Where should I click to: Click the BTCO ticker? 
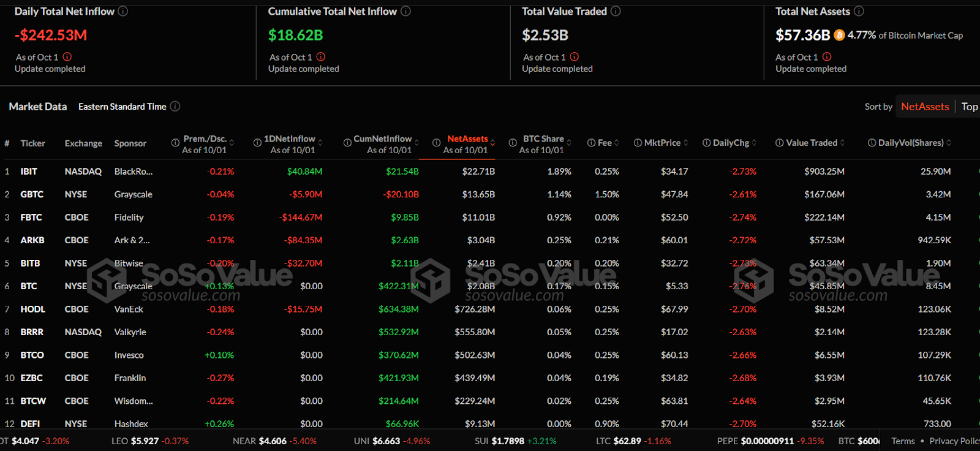(32, 355)
